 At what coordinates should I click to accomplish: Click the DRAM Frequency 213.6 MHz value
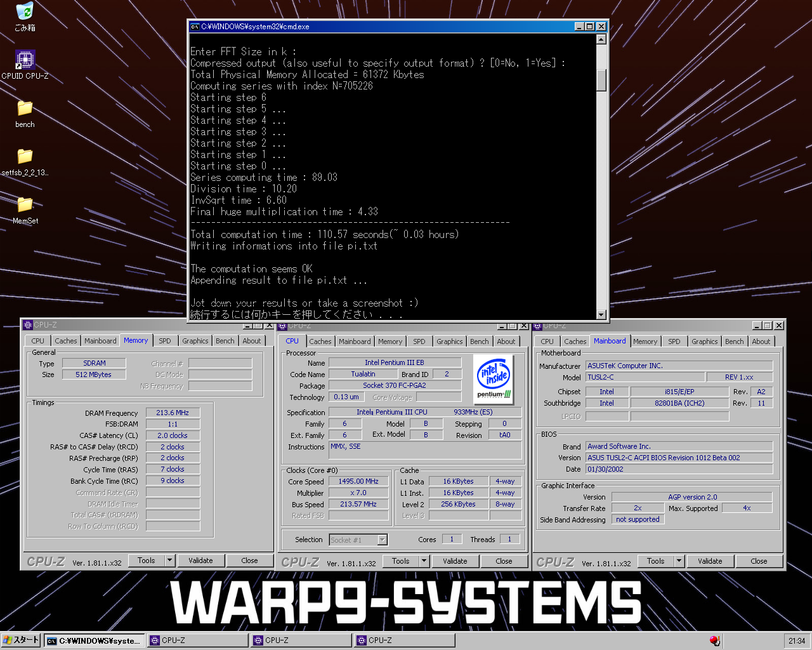coord(173,413)
